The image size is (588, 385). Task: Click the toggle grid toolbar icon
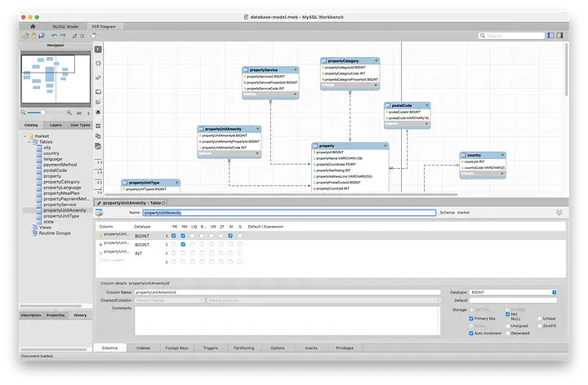pyautogui.click(x=74, y=36)
